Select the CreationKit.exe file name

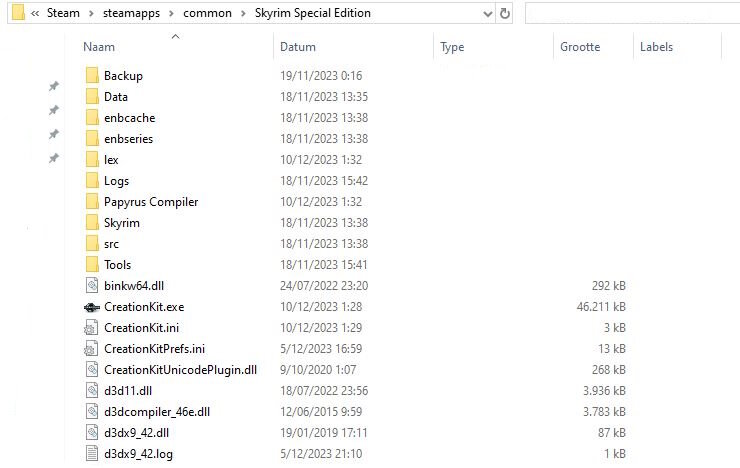click(x=144, y=307)
